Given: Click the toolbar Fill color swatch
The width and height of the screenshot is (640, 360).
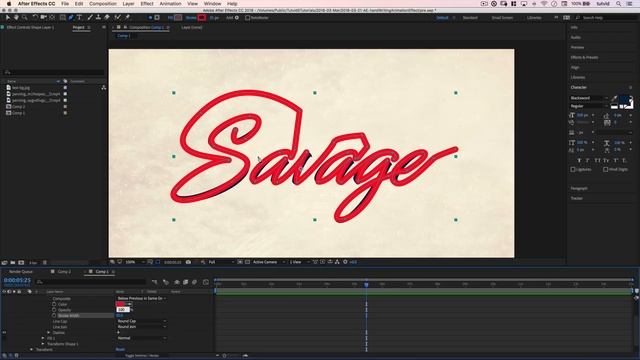Looking at the screenshot, I should tap(178, 18).
